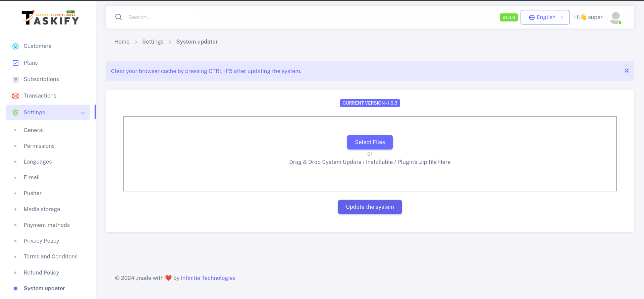The height and width of the screenshot is (299, 644).
Task: Open the user avatar profile icon
Action: (615, 17)
